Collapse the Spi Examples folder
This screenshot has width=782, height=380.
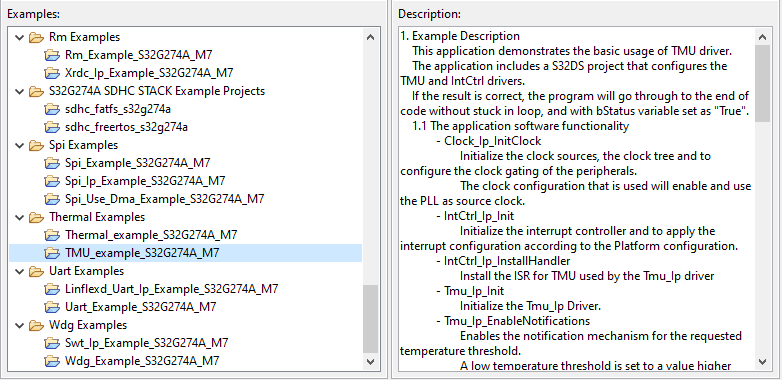point(20,145)
